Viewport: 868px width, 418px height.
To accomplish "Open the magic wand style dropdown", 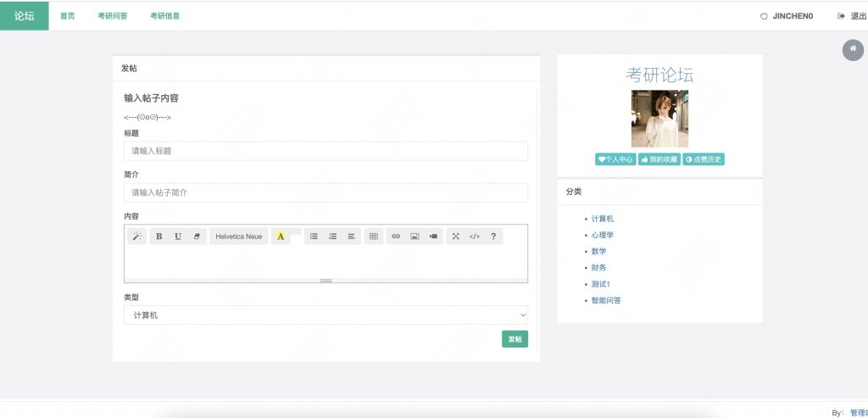I will tap(136, 237).
